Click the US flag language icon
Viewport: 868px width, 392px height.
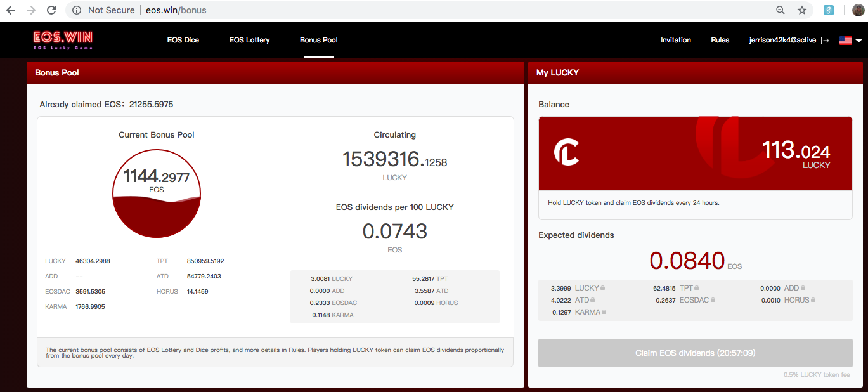(846, 40)
